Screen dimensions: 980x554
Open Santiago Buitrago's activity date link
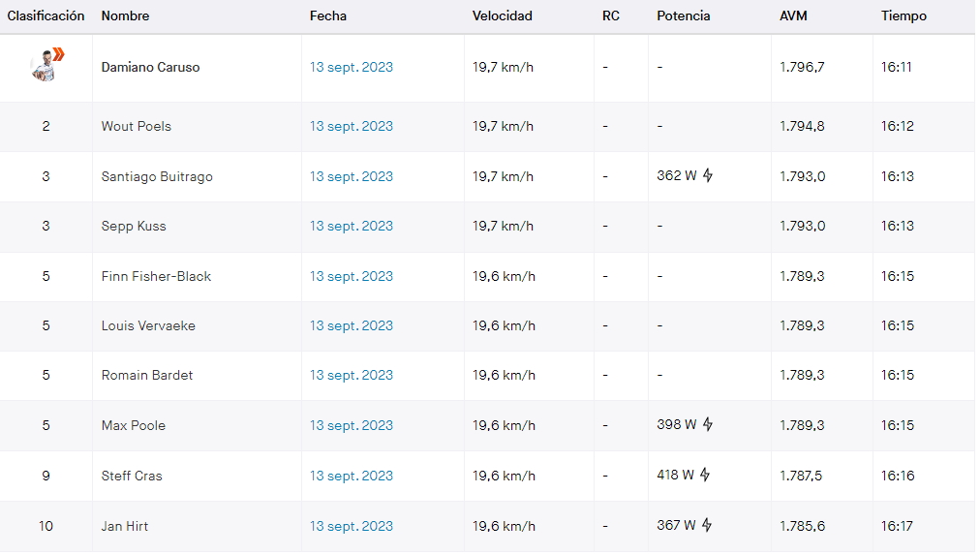[x=352, y=177]
